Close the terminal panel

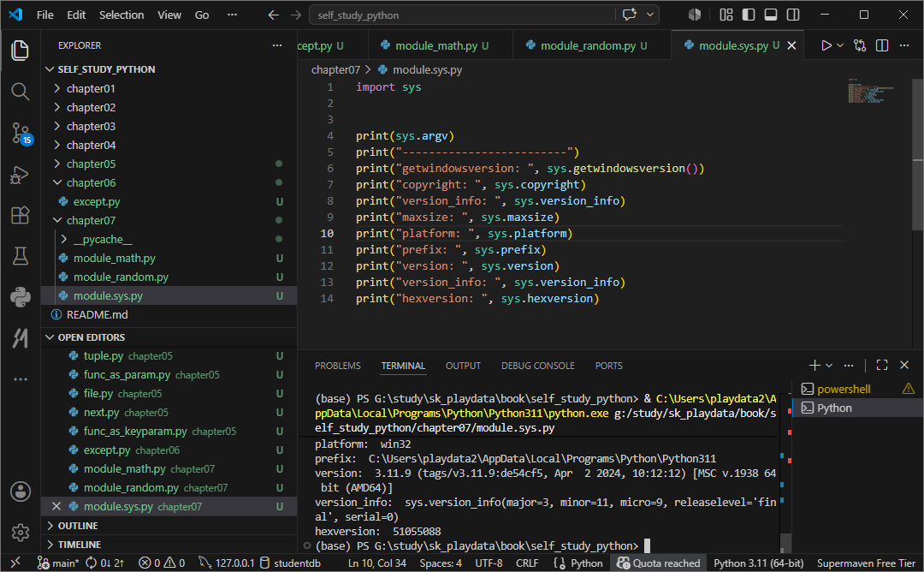tap(904, 366)
